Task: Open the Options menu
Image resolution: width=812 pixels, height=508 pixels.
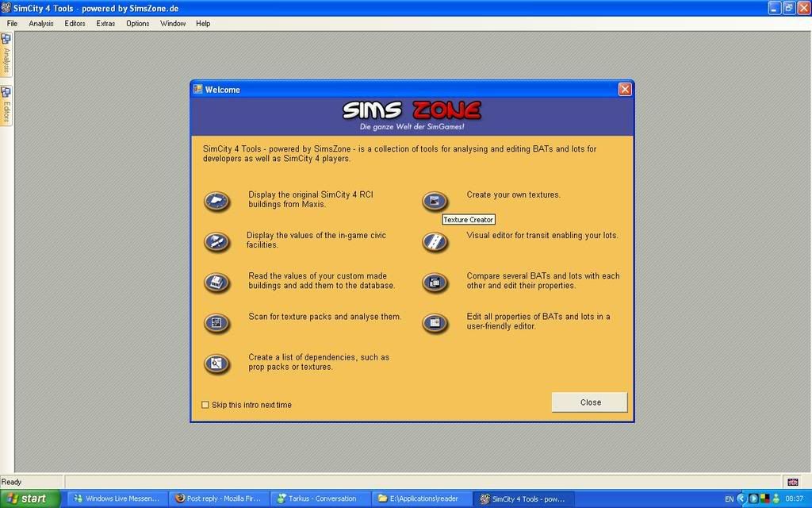Action: point(138,23)
